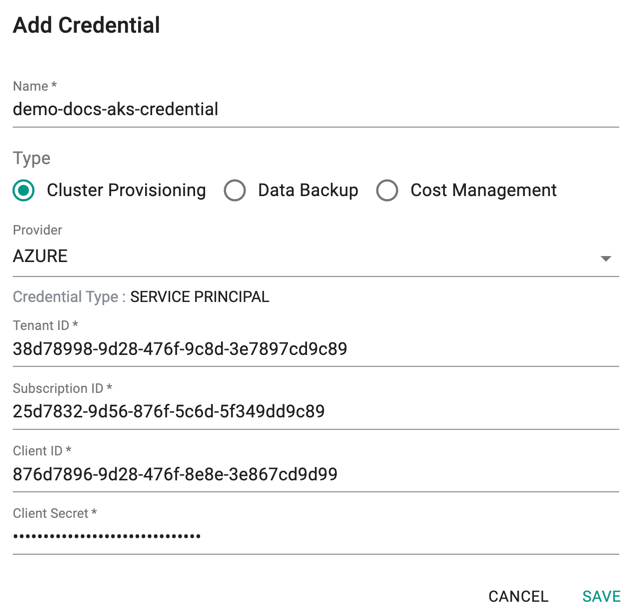
Task: Click the Client ID input field
Action: tap(316, 474)
